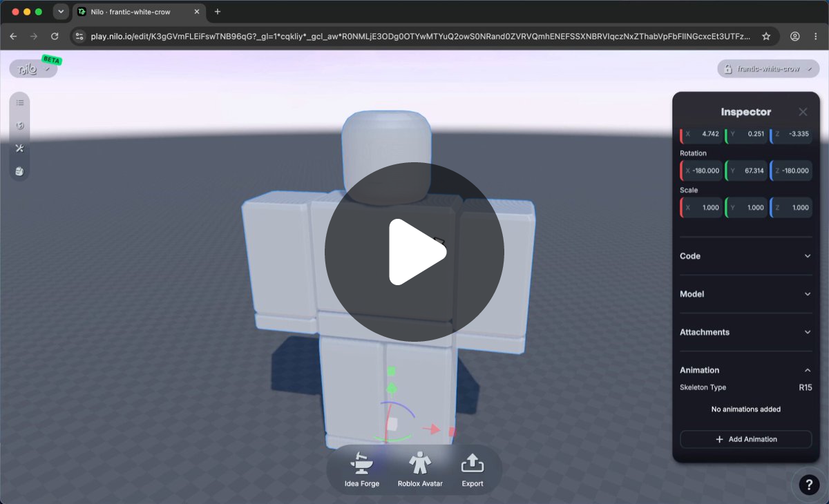
Task: Click the Position X field showing 4.742
Action: pos(701,134)
